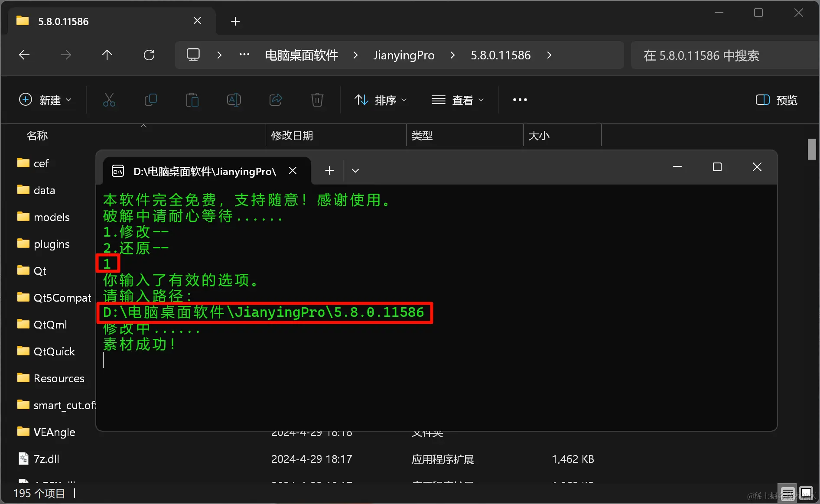Viewport: 820px width, 504px height.
Task: Refresh the current folder view
Action: coord(149,55)
